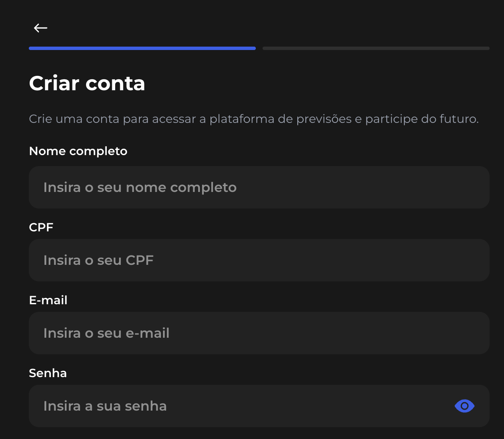Click the "Senha" field label

(48, 373)
